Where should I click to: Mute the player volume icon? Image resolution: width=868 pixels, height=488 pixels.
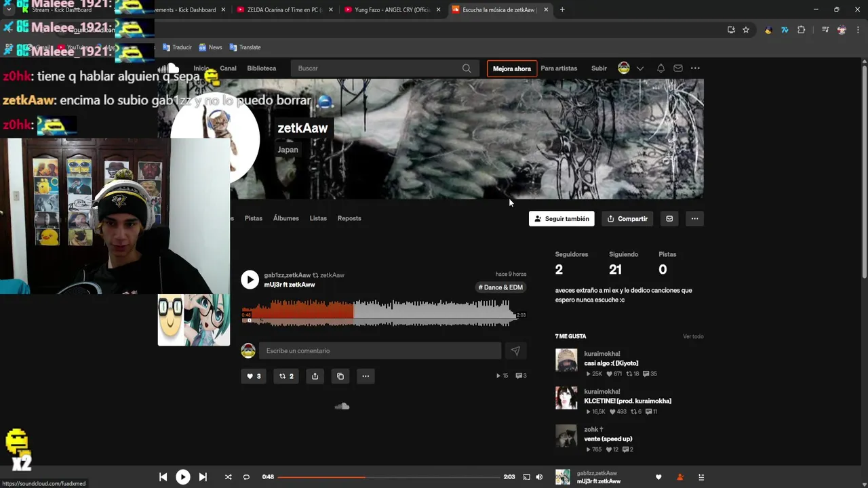[539, 477]
